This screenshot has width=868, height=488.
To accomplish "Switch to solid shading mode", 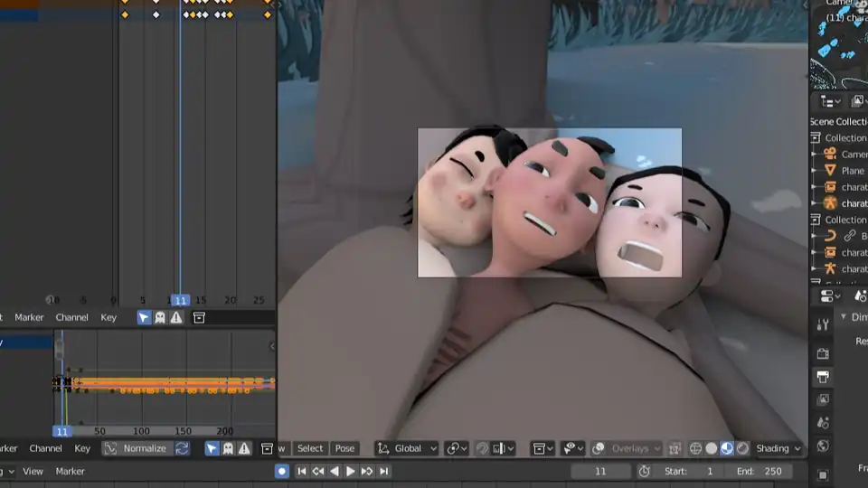I will coord(712,449).
